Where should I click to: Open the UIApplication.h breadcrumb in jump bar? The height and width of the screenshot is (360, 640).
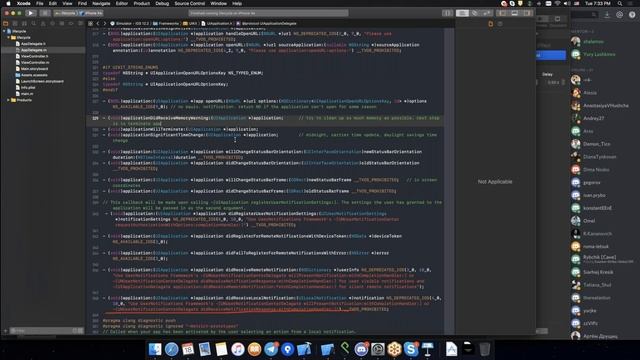tap(217, 24)
